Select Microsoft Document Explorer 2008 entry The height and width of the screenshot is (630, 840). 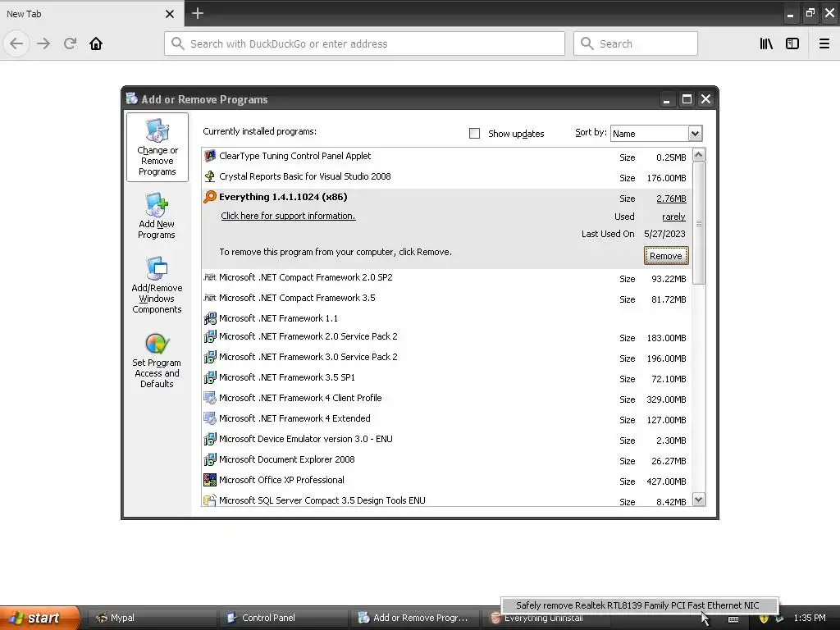447,460
